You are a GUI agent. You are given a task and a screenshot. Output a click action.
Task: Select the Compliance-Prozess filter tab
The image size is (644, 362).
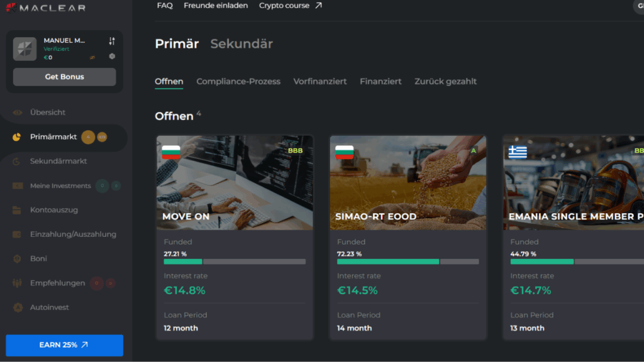coord(238,82)
